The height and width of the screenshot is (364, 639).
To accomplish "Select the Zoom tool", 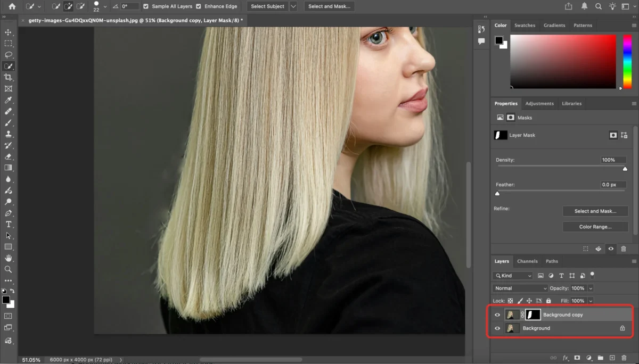I will pyautogui.click(x=8, y=269).
